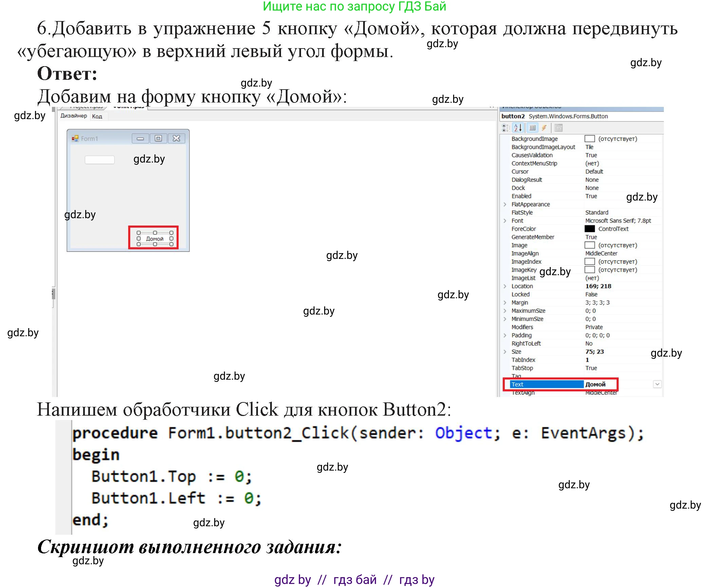Click the Image property empty swatch
The height and width of the screenshot is (588, 710).
point(590,245)
